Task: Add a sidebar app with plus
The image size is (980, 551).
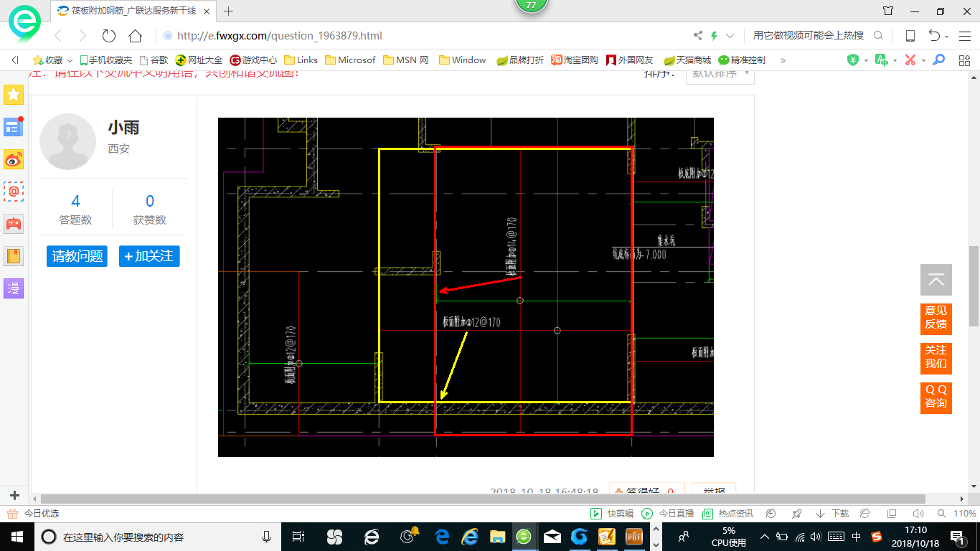Action: click(14, 496)
